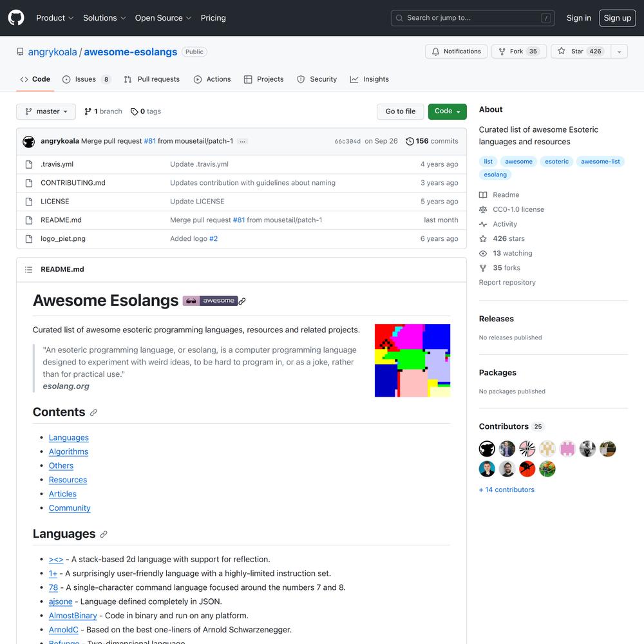Viewport: 644px width, 644px height.
Task: Click the bell icon in Notifications button
Action: 435,52
